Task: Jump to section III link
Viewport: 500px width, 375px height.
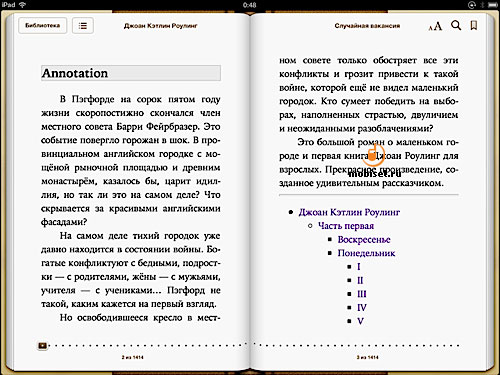Action: [x=362, y=294]
